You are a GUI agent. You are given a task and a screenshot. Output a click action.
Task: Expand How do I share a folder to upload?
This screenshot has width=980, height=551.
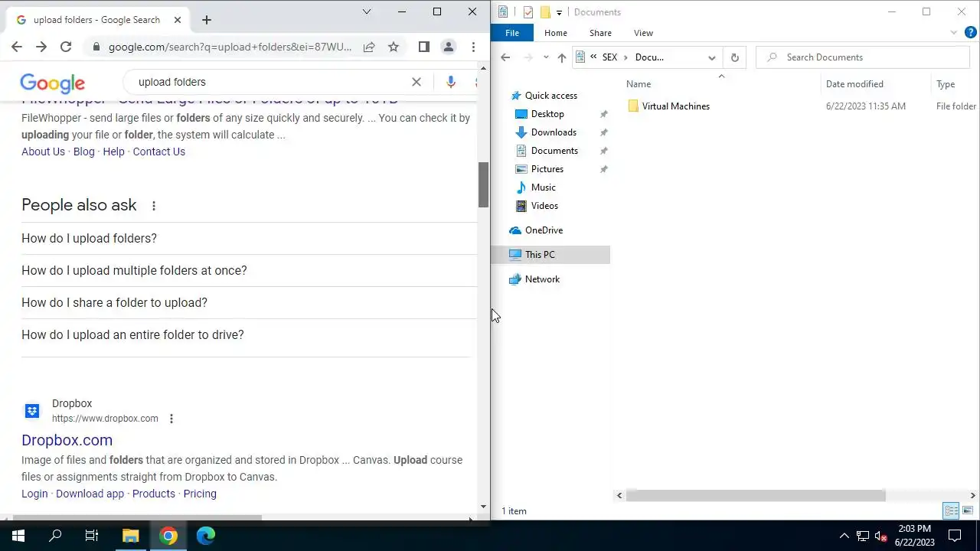pyautogui.click(x=249, y=302)
